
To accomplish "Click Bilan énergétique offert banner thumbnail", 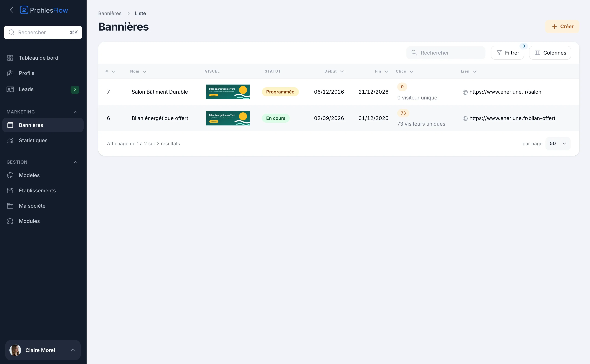I will [x=228, y=118].
